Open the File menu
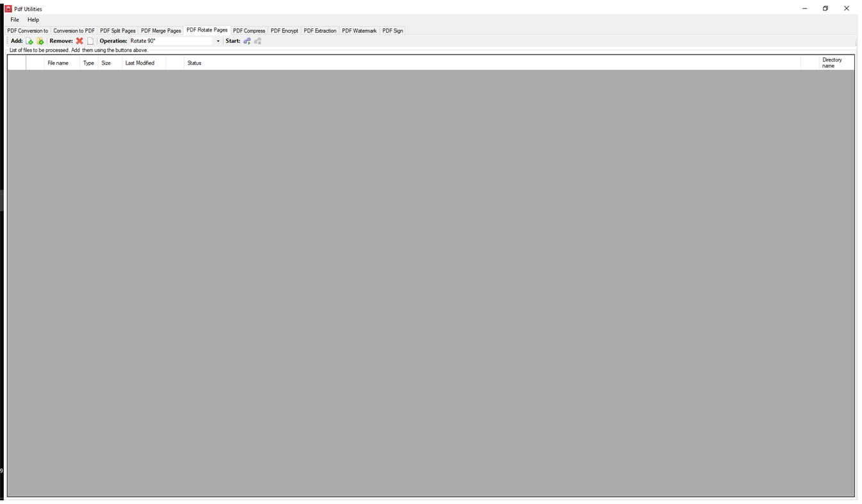 [x=14, y=19]
